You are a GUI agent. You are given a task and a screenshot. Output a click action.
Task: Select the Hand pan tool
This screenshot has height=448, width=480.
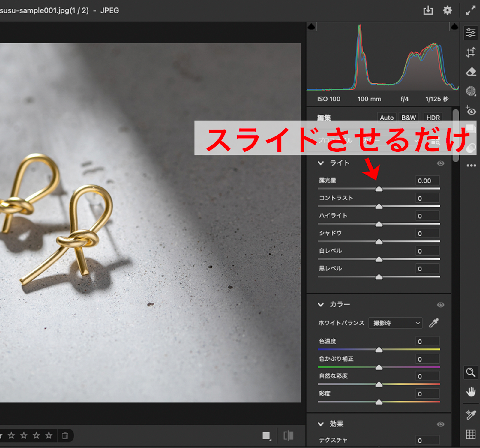tap(471, 392)
